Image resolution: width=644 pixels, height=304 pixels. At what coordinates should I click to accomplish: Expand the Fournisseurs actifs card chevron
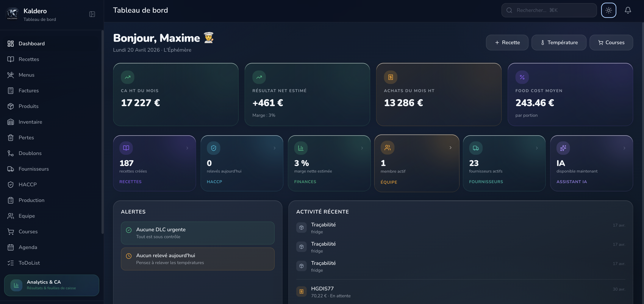[x=537, y=148]
